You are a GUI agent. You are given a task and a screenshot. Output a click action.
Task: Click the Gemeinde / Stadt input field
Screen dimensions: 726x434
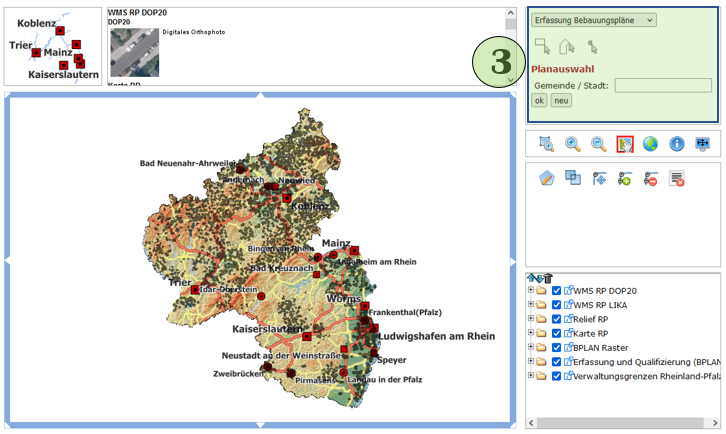coord(662,86)
